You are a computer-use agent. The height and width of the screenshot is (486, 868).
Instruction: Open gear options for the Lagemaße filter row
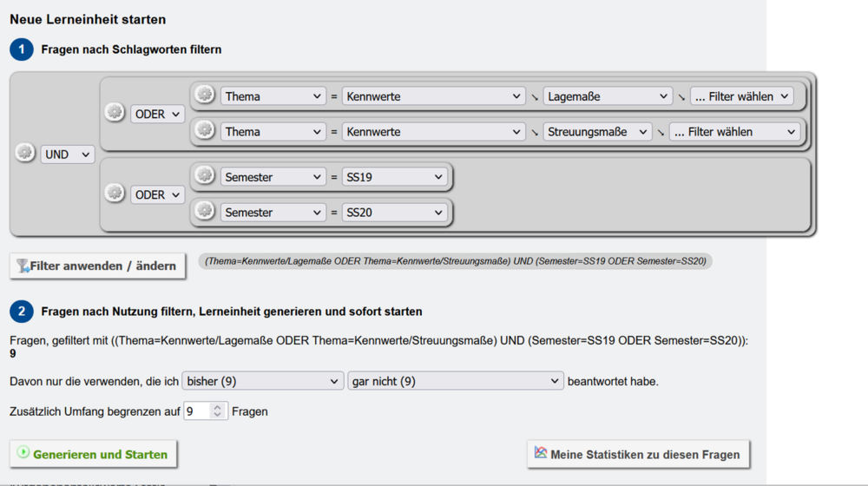(x=205, y=95)
